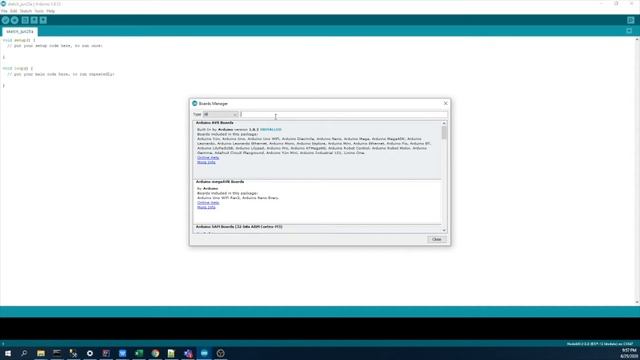Screen dimensions: 640x360
Task: Open Online help link under Arduino AVR Boards
Action: (x=208, y=158)
